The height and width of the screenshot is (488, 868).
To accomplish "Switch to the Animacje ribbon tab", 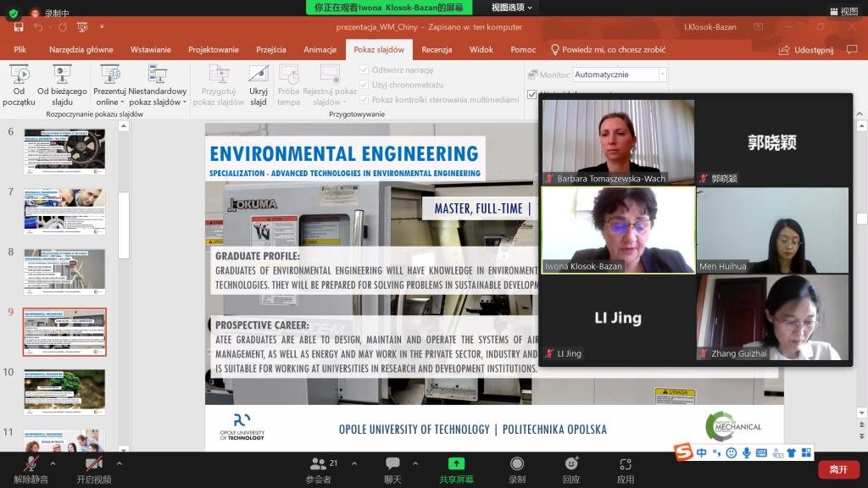I will click(x=320, y=50).
